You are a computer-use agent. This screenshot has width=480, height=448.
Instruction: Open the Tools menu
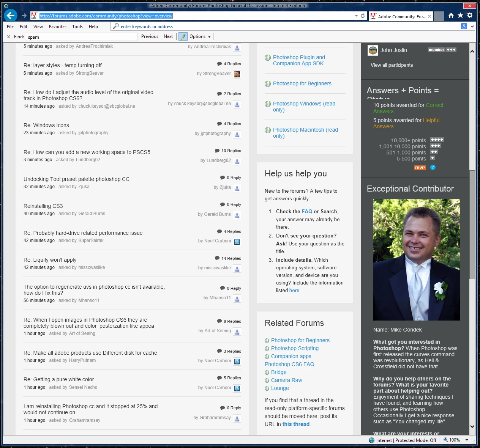click(x=77, y=27)
